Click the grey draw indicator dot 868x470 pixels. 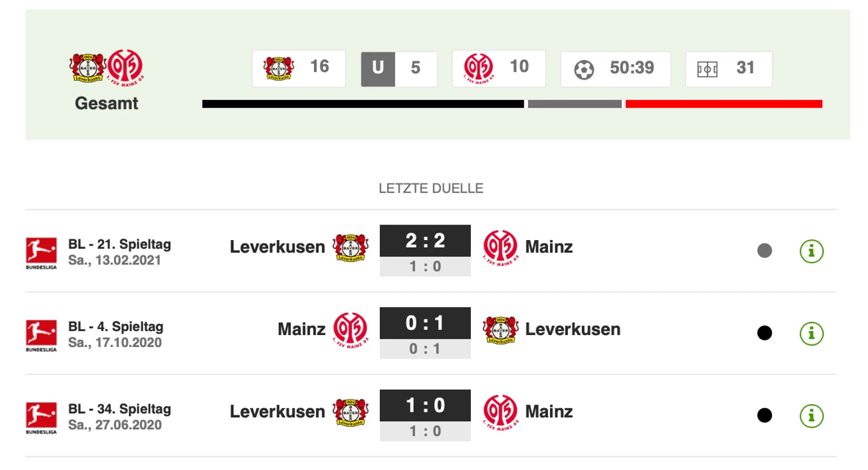click(765, 251)
